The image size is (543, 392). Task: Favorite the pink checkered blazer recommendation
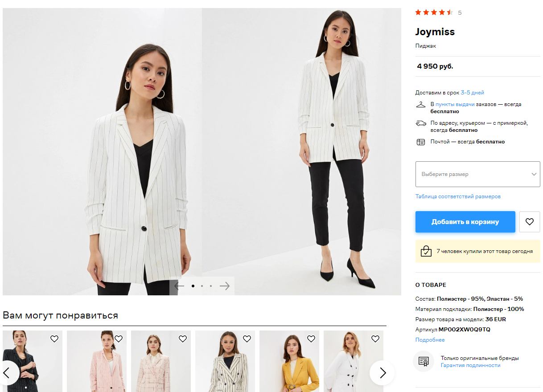183,339
